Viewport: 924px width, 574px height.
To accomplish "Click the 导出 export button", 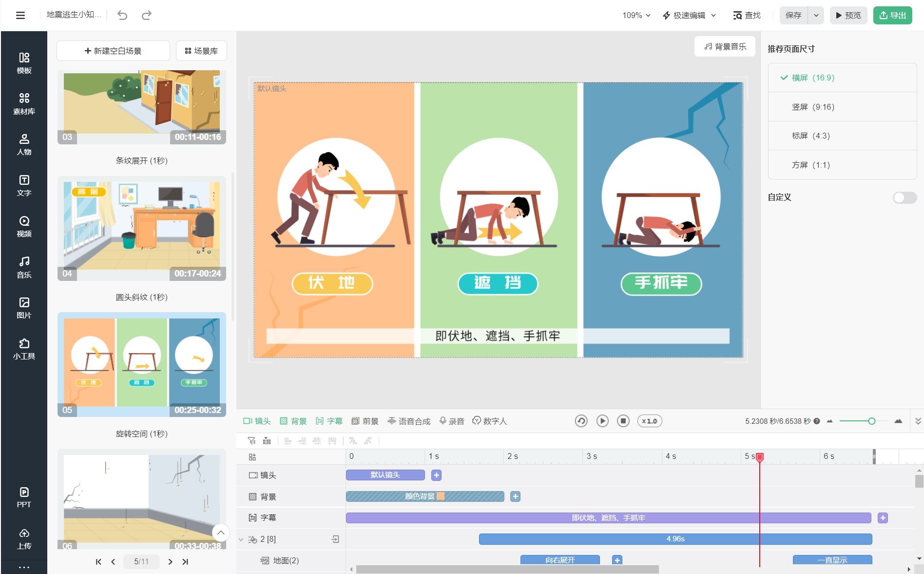I will point(893,15).
